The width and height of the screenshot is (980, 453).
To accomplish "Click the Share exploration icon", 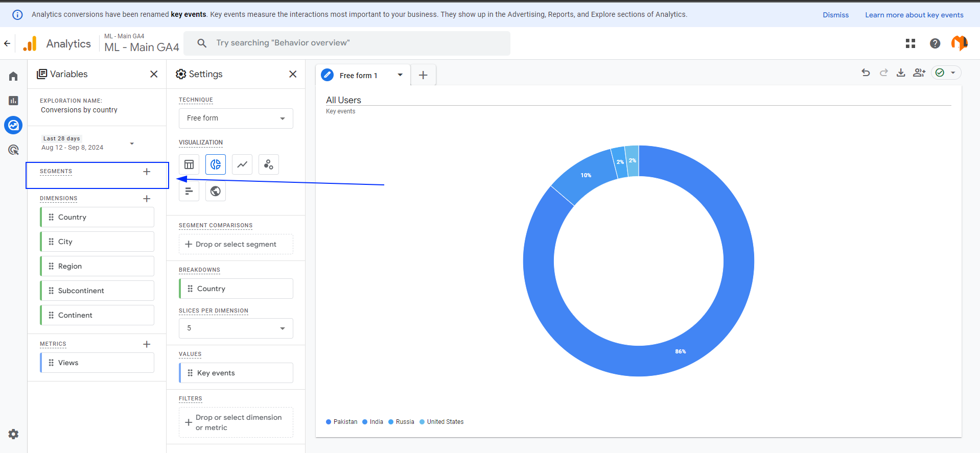I will point(919,73).
